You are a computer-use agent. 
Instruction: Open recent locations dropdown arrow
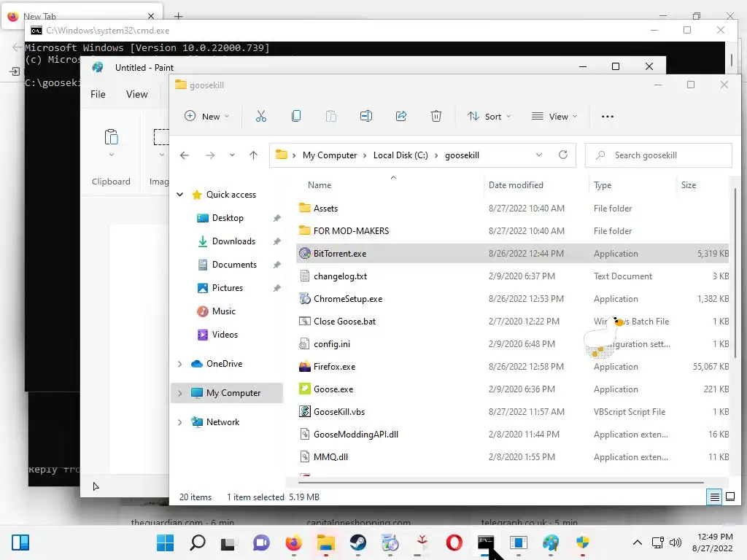(232, 155)
